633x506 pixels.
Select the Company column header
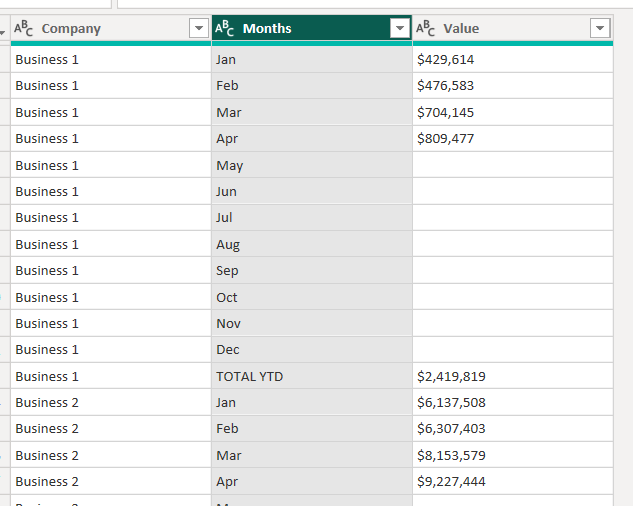coord(111,28)
